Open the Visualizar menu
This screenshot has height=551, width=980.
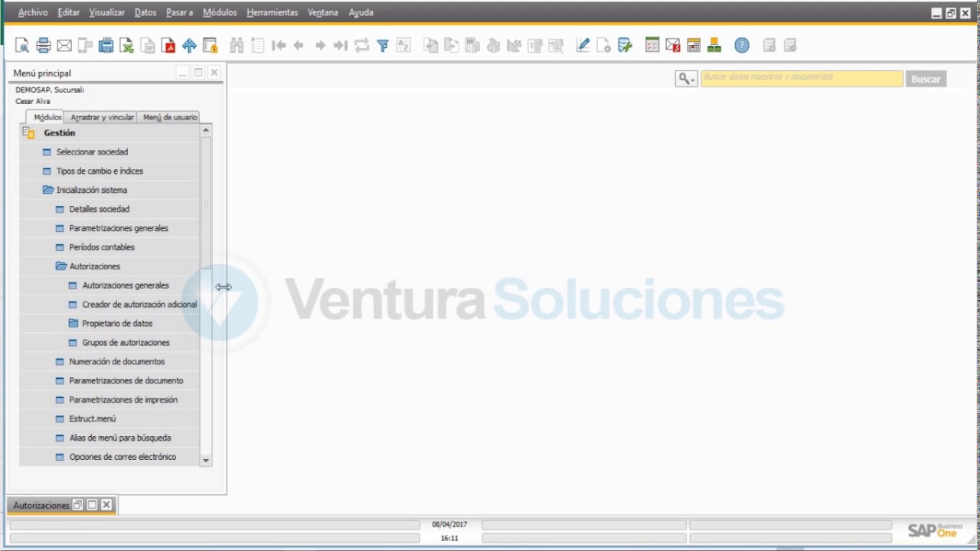coord(106,13)
